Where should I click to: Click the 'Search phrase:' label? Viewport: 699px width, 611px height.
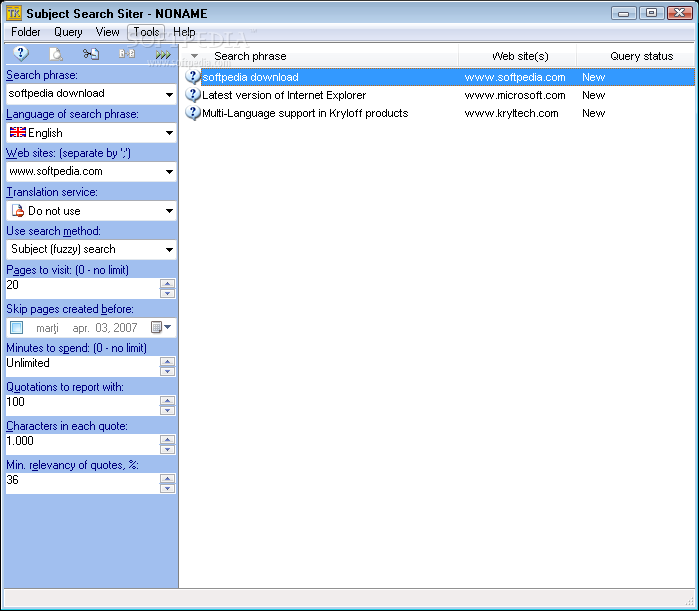pos(42,75)
